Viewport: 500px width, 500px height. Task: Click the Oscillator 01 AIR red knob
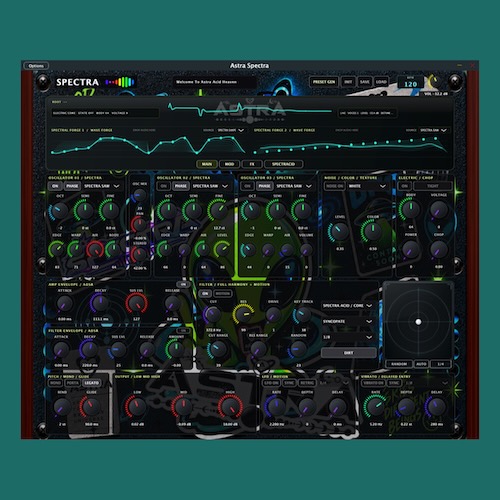[x=95, y=250]
